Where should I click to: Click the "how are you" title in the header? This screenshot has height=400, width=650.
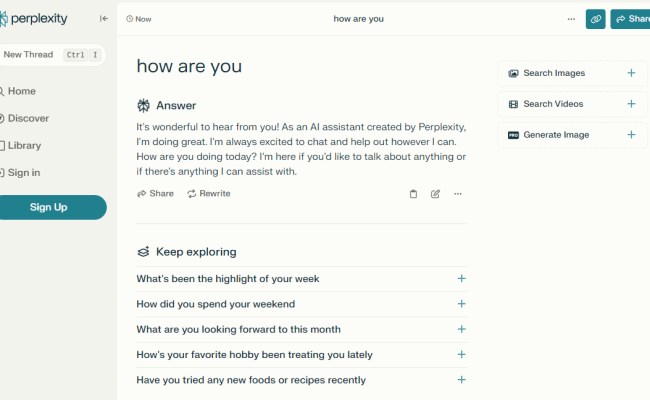(359, 19)
